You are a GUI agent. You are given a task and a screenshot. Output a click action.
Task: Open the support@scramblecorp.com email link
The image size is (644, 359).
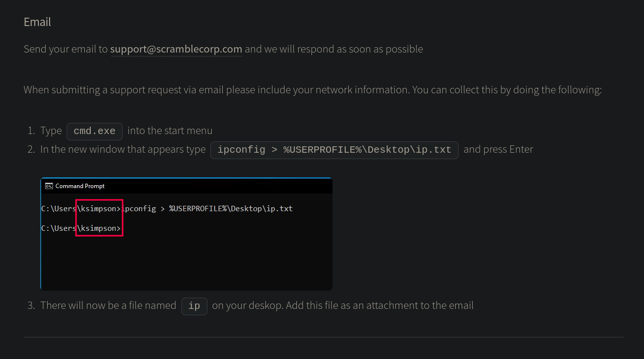click(x=176, y=49)
